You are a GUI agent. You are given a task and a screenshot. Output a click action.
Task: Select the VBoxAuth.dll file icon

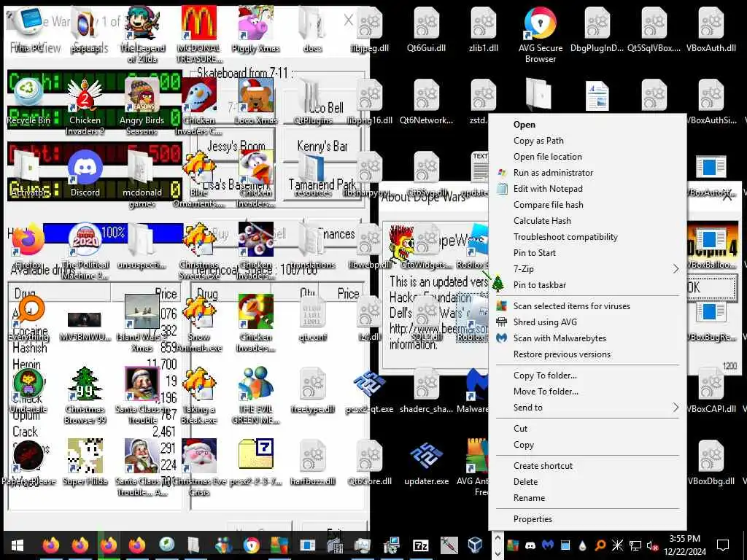pyautogui.click(x=711, y=29)
